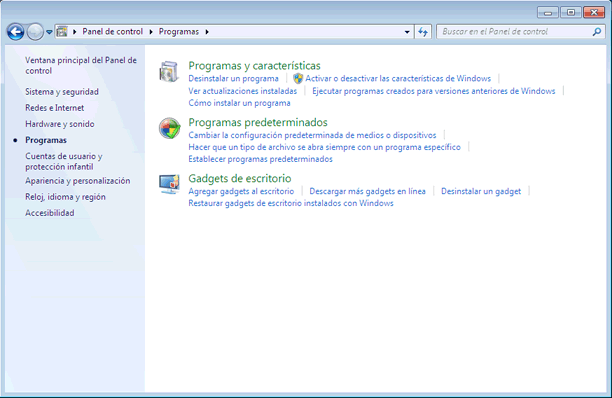Open the Programas predeterminados heading
This screenshot has width=612, height=398.
coord(258,122)
